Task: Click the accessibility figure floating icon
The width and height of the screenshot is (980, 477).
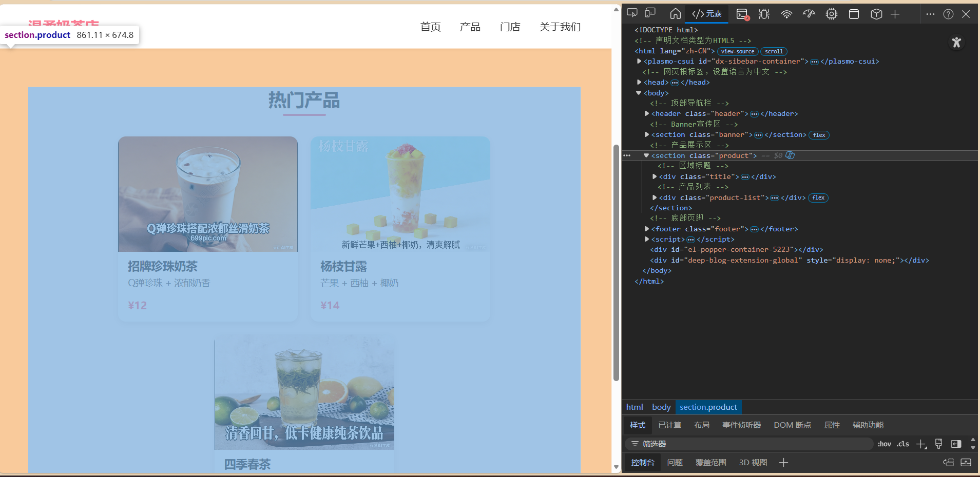Action: (956, 42)
